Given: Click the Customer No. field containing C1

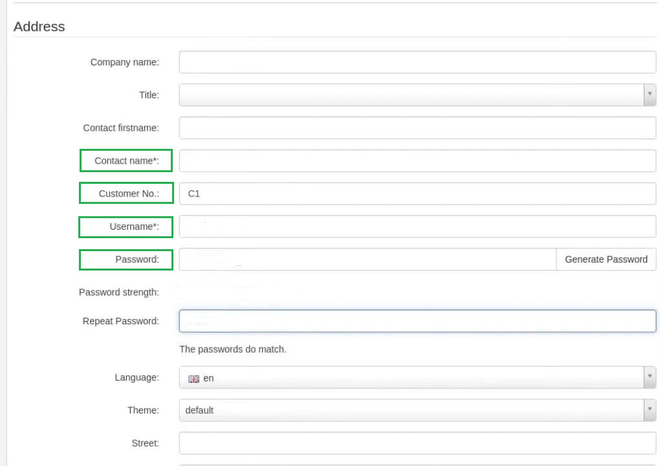Looking at the screenshot, I should click(417, 193).
